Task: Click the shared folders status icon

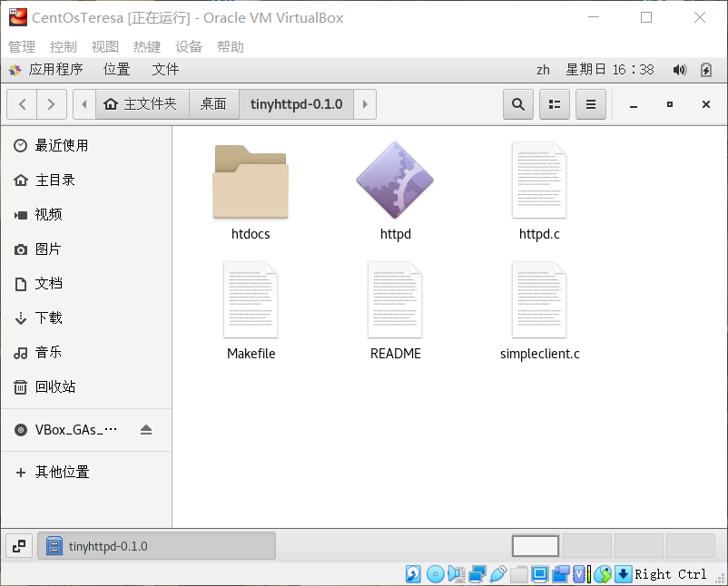Action: pos(518,573)
